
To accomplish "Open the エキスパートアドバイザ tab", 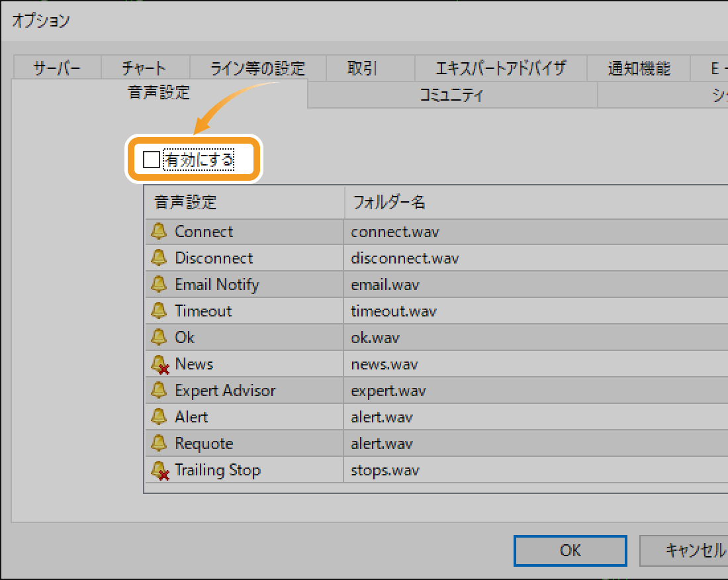I will click(501, 68).
